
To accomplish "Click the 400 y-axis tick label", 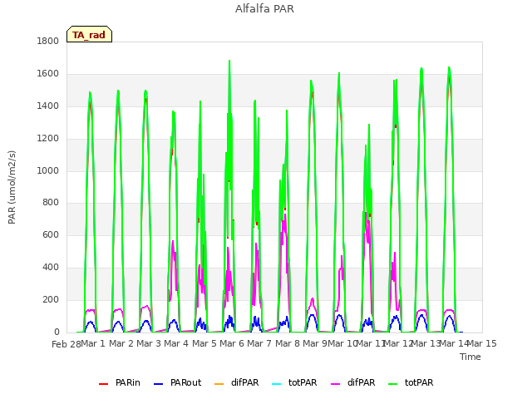I will pyautogui.click(x=51, y=268).
